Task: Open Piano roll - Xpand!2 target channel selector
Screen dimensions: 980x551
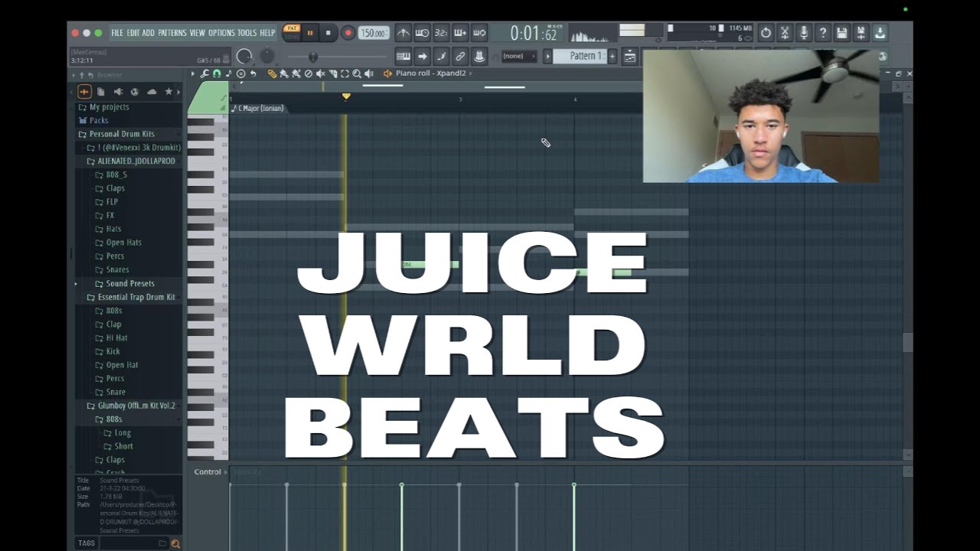Action: click(x=430, y=73)
